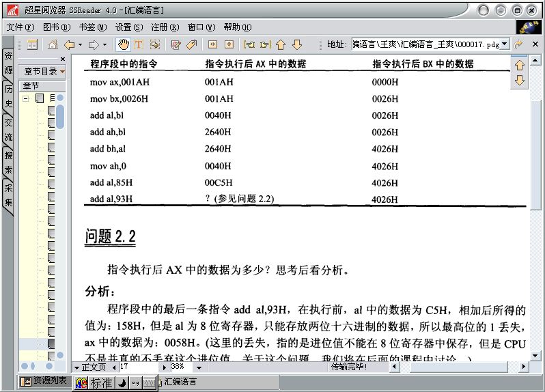
Task: Open the 资源列表 button in bottom bar
Action: [44, 381]
